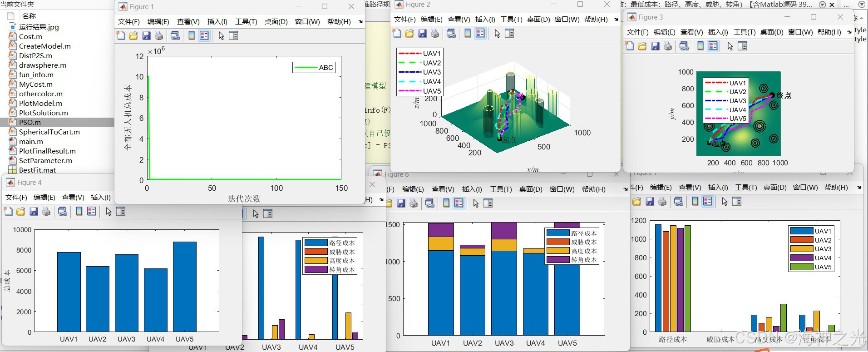Print icon in Figure 6 toolbar
Image resolution: width=868 pixels, height=352 pixels.
point(414,203)
